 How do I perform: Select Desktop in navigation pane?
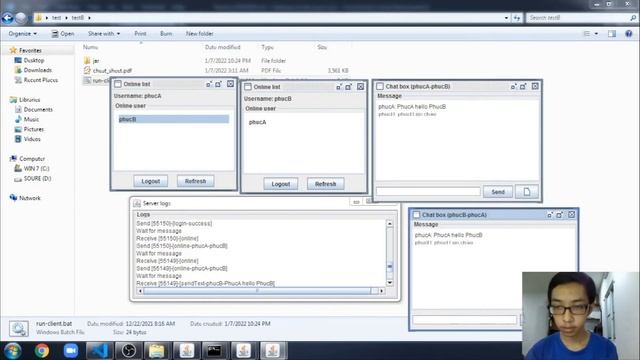click(x=33, y=60)
